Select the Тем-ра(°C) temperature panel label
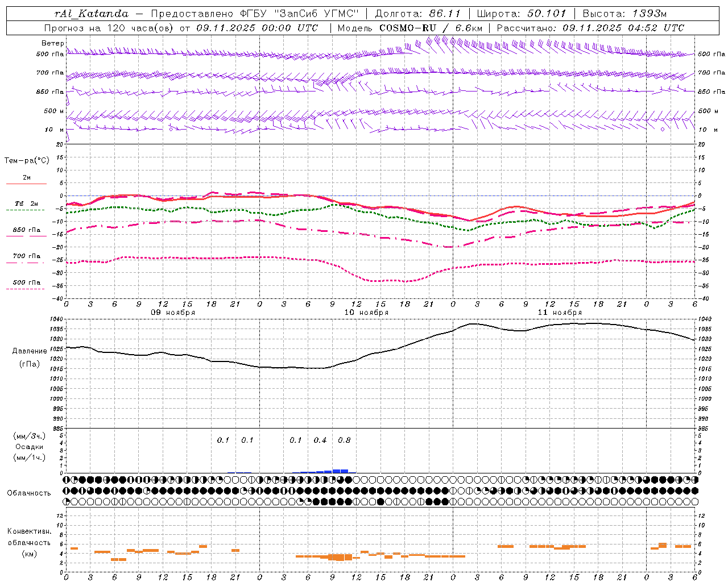Image resolution: width=728 pixels, height=582 pixels. click(27, 161)
